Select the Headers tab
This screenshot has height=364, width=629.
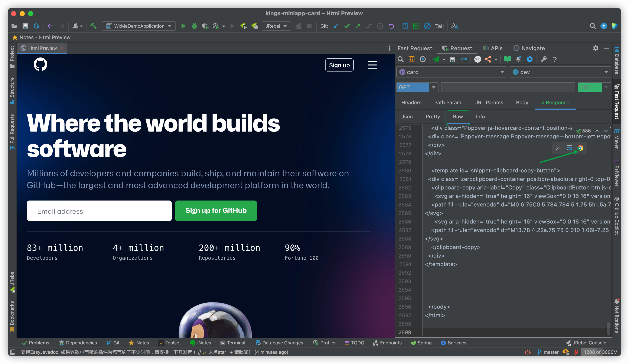(411, 103)
